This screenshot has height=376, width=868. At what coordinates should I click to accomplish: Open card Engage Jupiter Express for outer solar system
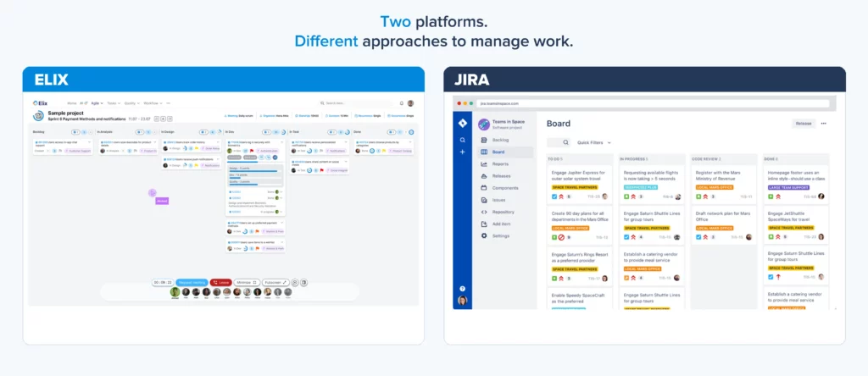[x=580, y=183]
